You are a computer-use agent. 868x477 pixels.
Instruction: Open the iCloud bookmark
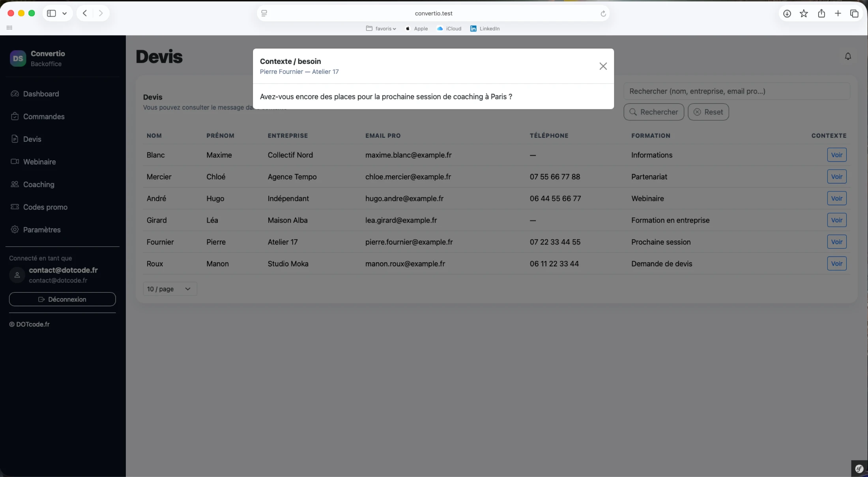coord(449,28)
